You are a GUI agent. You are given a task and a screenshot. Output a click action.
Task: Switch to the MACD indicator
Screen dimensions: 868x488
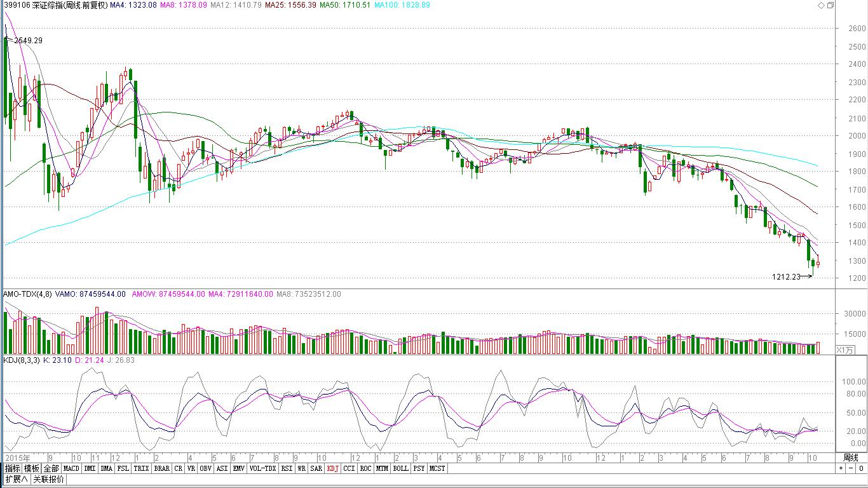coord(71,468)
